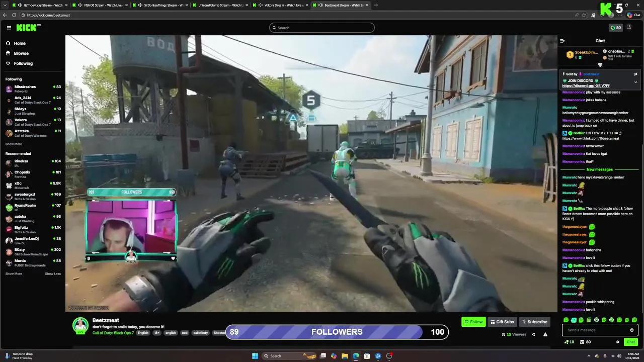Open emoji picker in message box
The image size is (644, 362).
pos(632,330)
